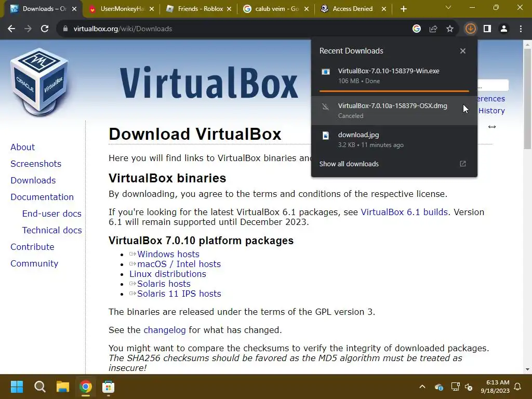Click the Windows hosts download link

coord(168,254)
